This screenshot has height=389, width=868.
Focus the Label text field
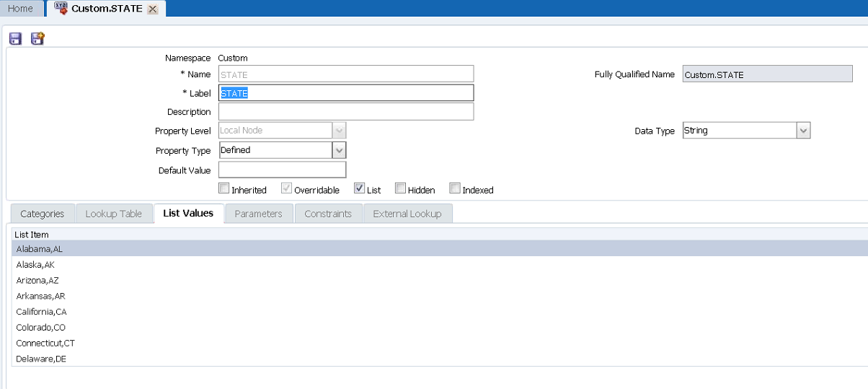[346, 93]
